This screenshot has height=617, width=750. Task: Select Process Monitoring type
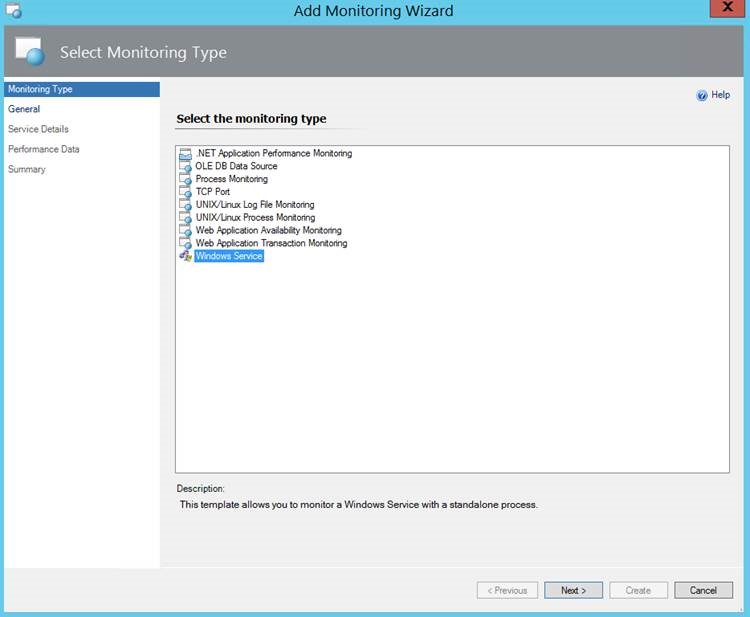232,179
